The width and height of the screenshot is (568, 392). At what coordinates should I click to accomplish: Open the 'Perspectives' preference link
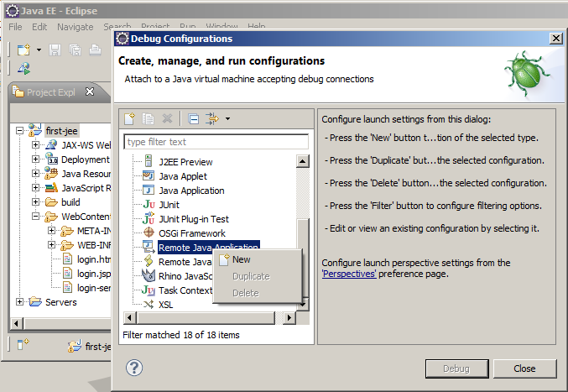tap(349, 274)
